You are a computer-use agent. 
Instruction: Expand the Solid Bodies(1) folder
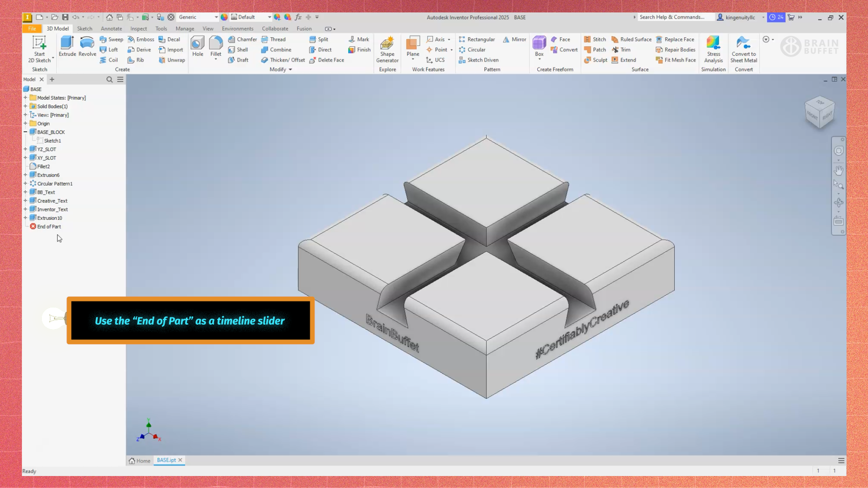coord(26,106)
